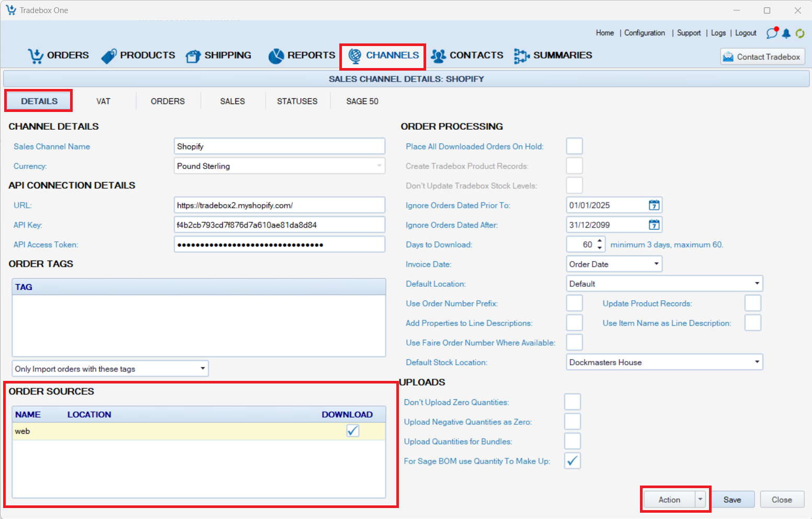812x519 pixels.
Task: Switch to the VAT tab
Action: [104, 101]
